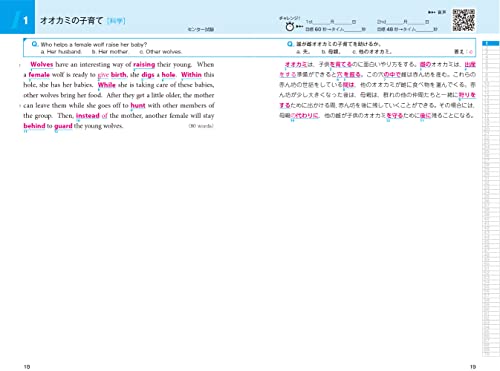Click answer option 'b. Her mother.'

tap(110, 52)
